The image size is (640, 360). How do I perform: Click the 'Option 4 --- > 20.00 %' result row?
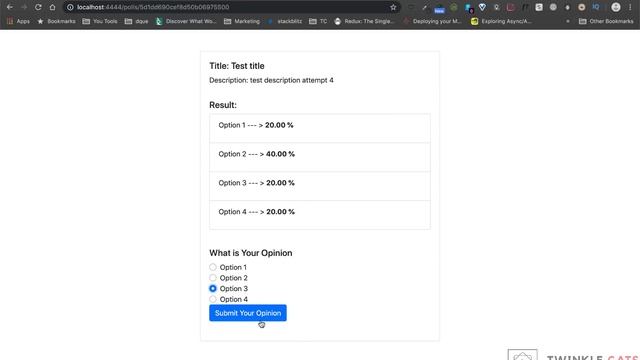click(x=320, y=215)
